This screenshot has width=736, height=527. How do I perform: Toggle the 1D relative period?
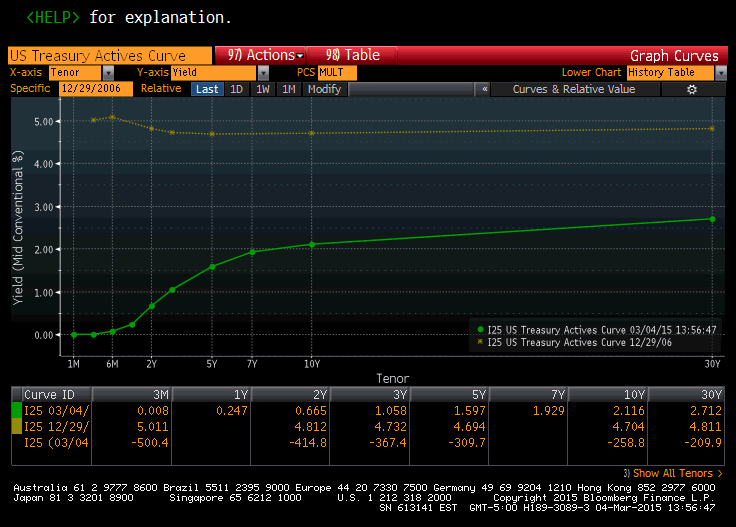click(237, 89)
